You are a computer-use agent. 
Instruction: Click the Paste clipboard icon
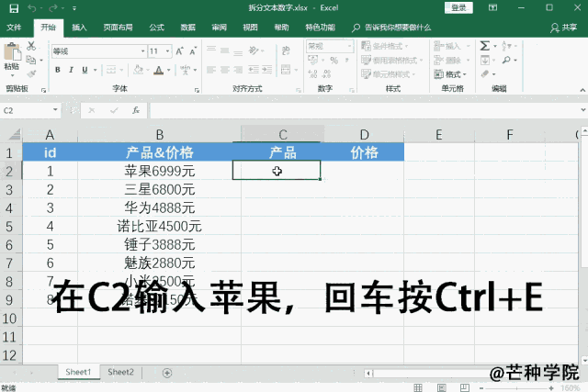click(x=11, y=53)
